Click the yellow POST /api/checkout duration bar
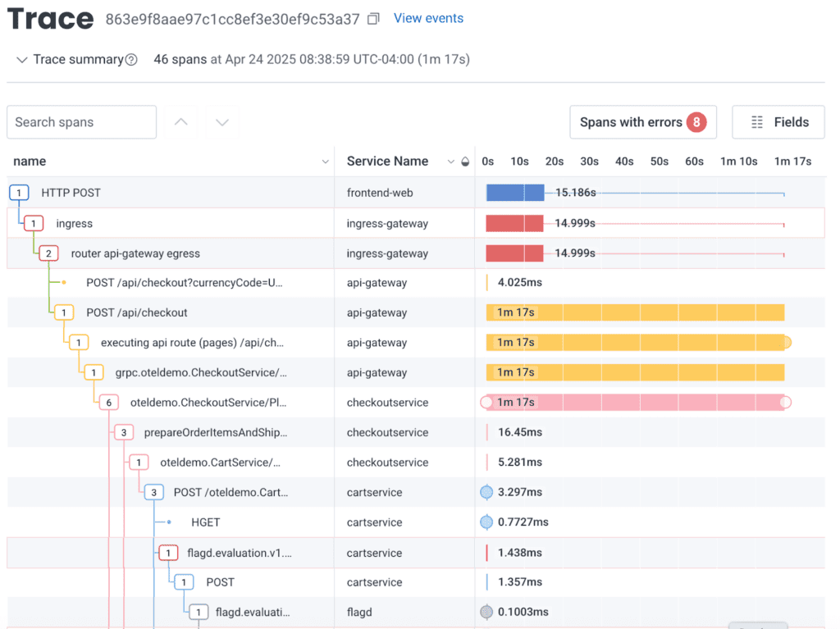Image resolution: width=840 pixels, height=629 pixels. point(635,312)
